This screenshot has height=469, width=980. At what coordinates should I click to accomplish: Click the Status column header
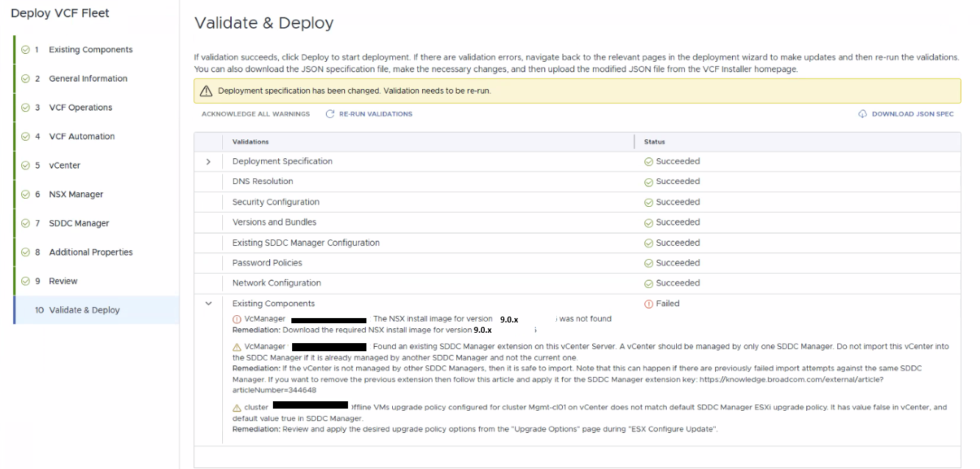(x=654, y=141)
